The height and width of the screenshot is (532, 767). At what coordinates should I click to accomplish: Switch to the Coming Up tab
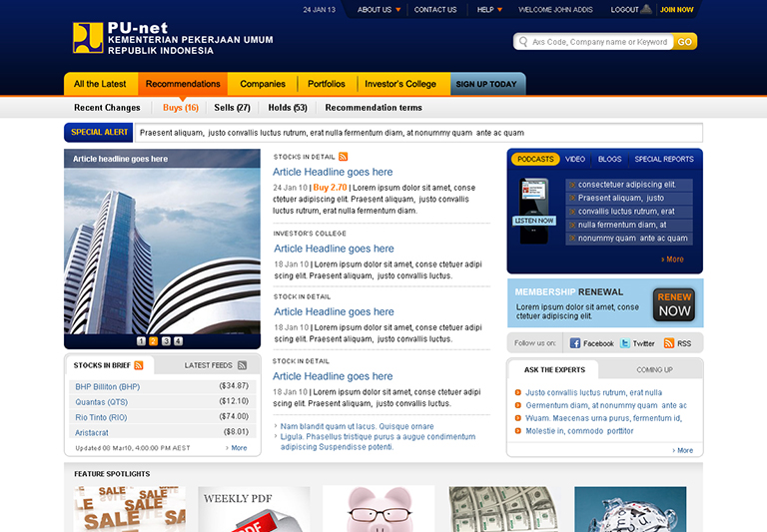coord(654,369)
